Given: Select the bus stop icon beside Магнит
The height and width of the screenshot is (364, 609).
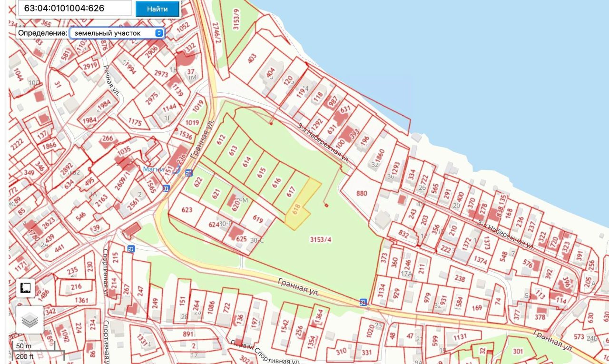Looking at the screenshot, I should (189, 172).
